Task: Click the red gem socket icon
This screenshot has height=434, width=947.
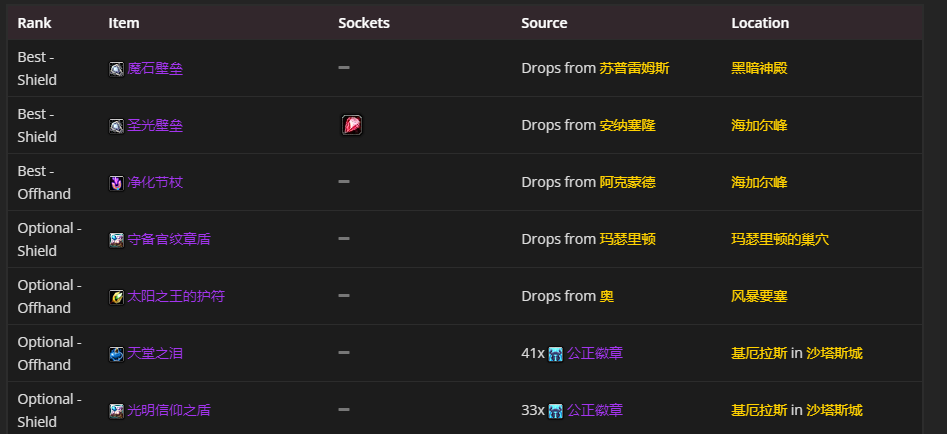Action: click(351, 125)
